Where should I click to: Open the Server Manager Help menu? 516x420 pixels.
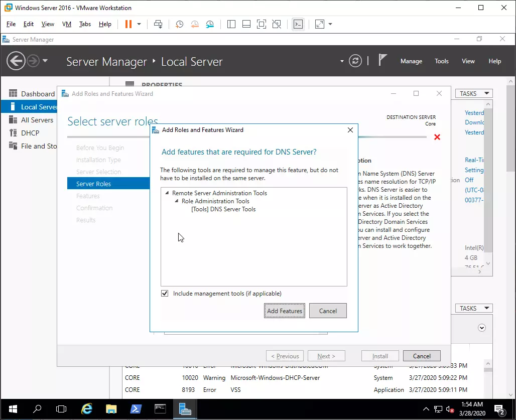(494, 61)
